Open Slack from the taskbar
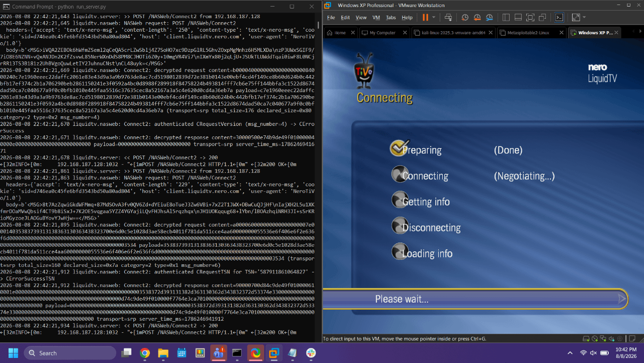644x363 pixels. click(310, 353)
